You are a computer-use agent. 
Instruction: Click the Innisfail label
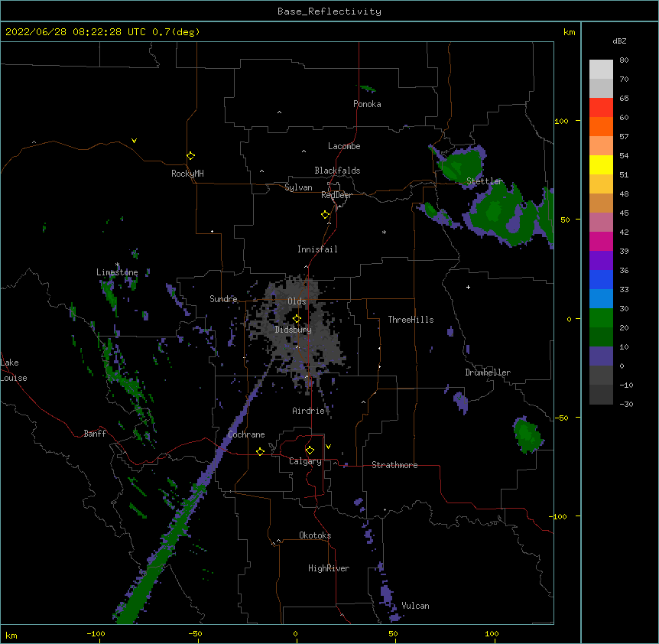coord(317,249)
